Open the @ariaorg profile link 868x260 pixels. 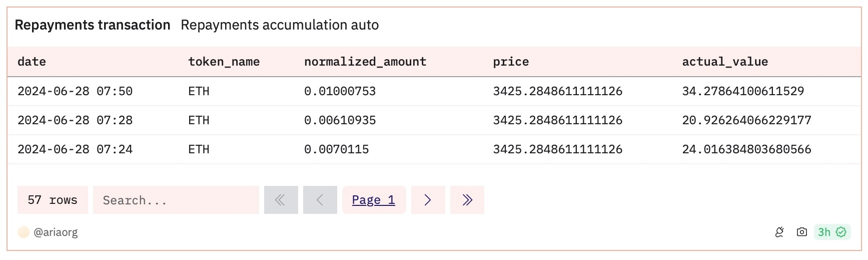point(56,232)
